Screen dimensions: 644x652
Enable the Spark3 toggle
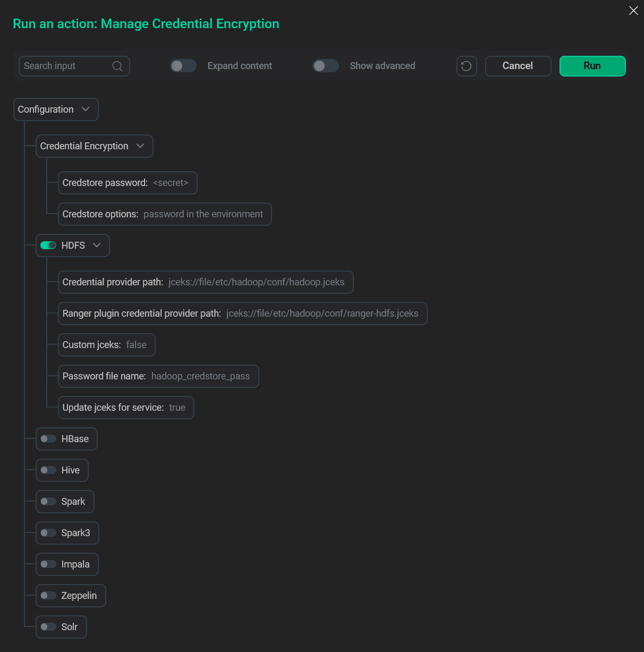[x=48, y=533]
